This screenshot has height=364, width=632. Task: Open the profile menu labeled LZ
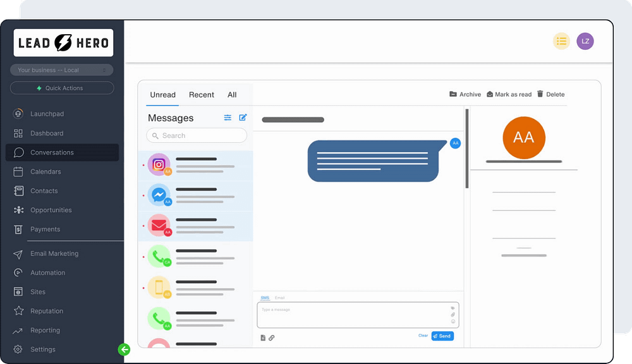[585, 40]
